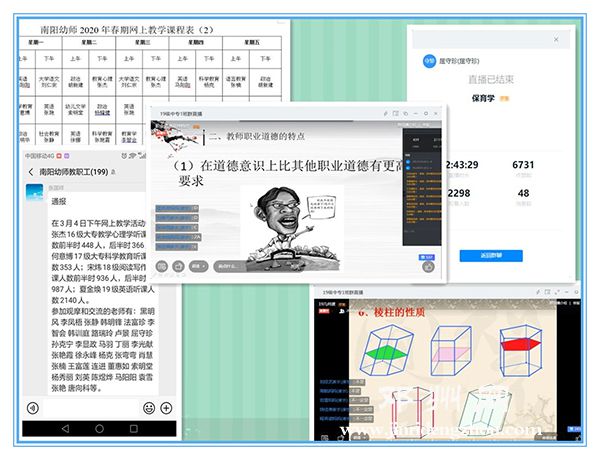Click the 2298 stat value

point(459,193)
